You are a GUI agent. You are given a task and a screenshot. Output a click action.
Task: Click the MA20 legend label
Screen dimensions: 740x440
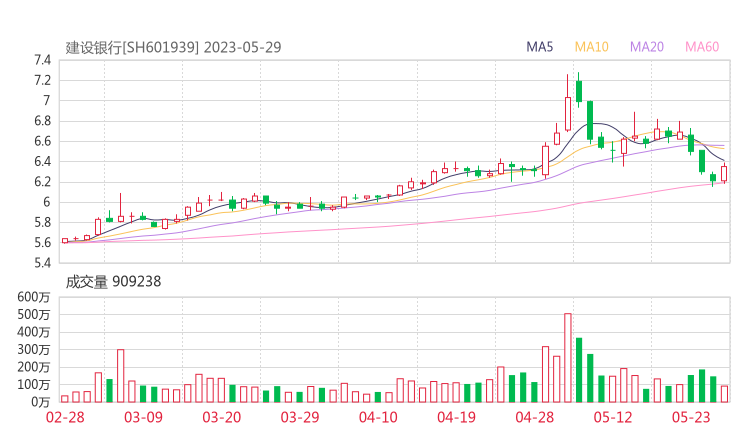click(647, 47)
